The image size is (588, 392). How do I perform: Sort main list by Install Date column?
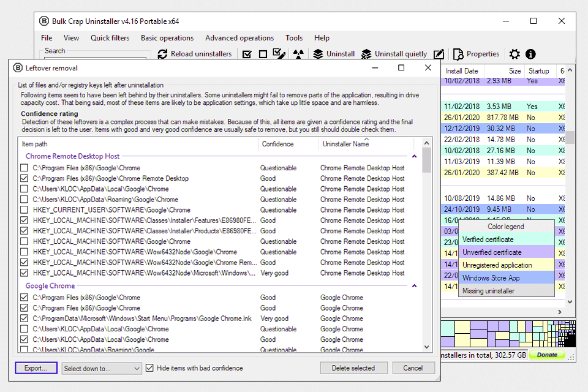(463, 71)
